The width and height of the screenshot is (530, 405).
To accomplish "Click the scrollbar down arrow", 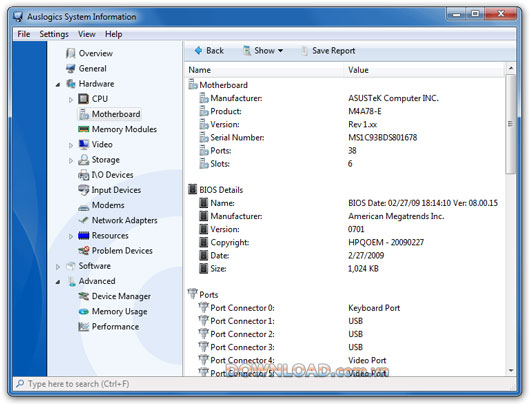I will coord(511,371).
